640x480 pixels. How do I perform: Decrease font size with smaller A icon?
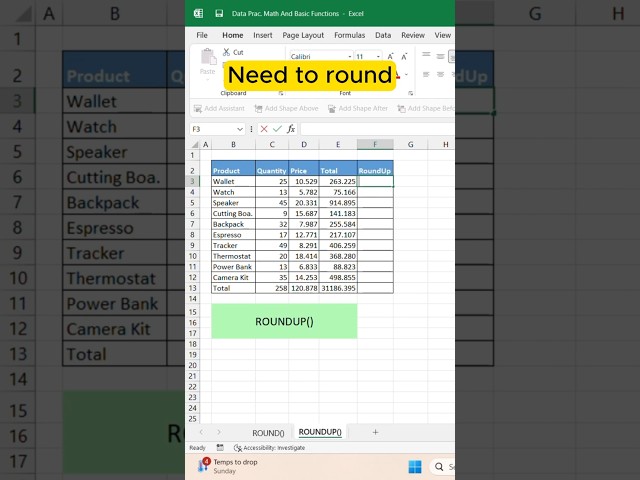click(x=404, y=56)
